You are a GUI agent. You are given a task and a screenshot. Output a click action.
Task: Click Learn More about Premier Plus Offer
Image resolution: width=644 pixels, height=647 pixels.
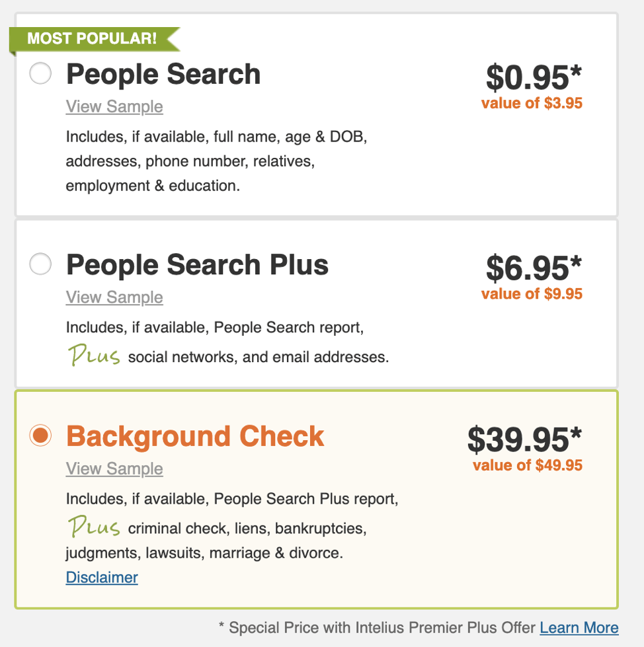[x=579, y=627]
